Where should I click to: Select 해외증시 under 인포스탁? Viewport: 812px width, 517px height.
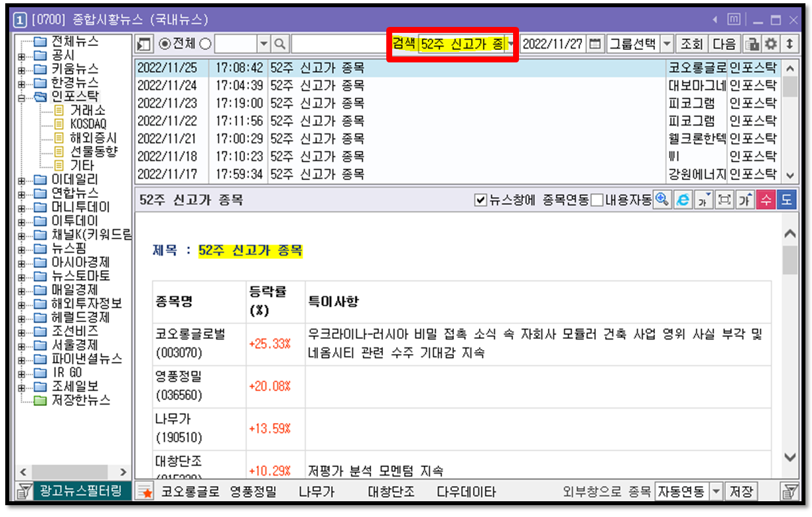(93, 138)
